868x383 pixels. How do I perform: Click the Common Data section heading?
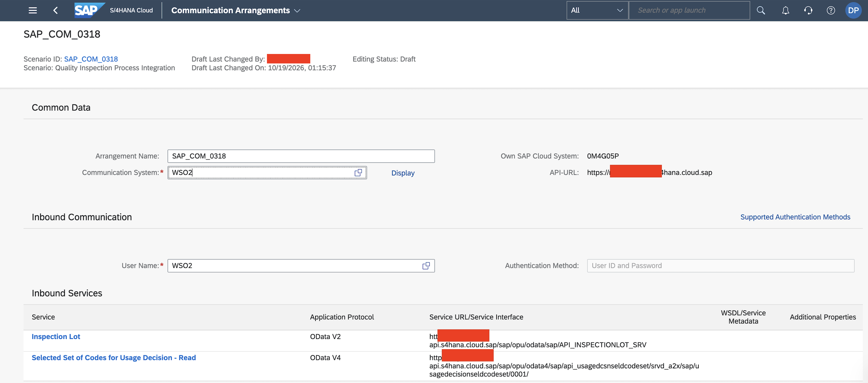(x=61, y=108)
